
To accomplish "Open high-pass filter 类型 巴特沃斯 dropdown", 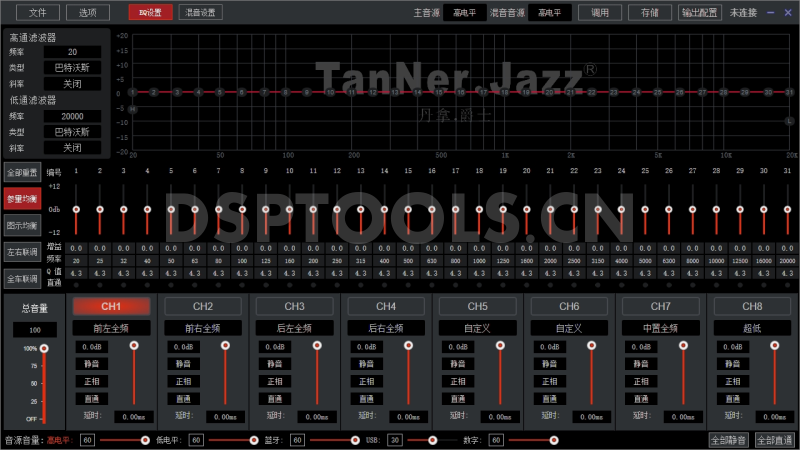I will [x=72, y=68].
